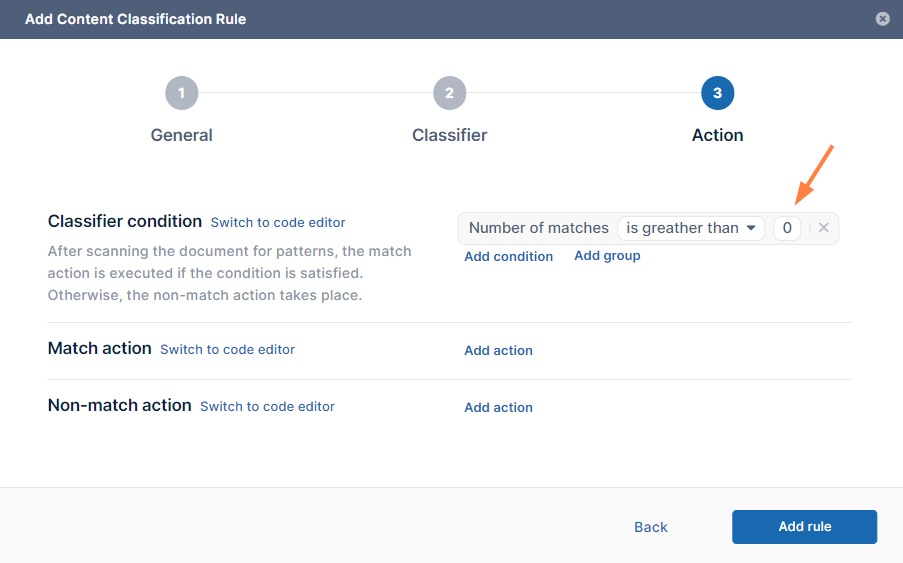Image resolution: width=903 pixels, height=563 pixels.
Task: Click the step 2 circle icon
Action: pyautogui.click(x=449, y=93)
